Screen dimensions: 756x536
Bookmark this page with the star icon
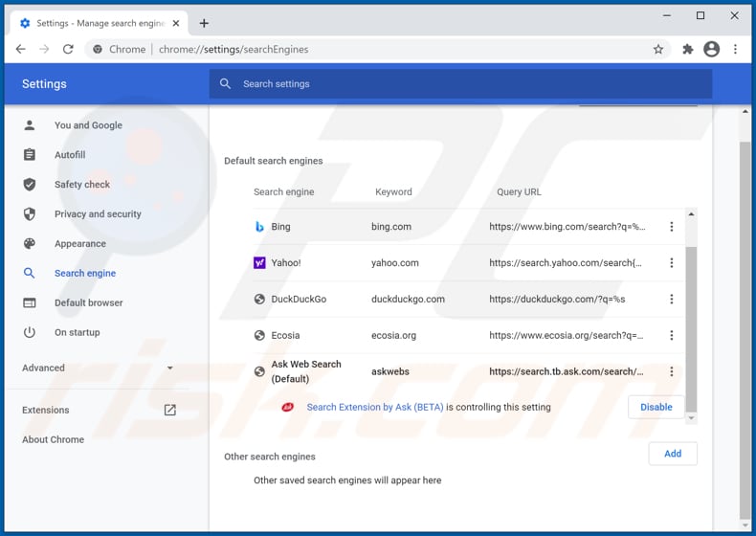(658, 49)
